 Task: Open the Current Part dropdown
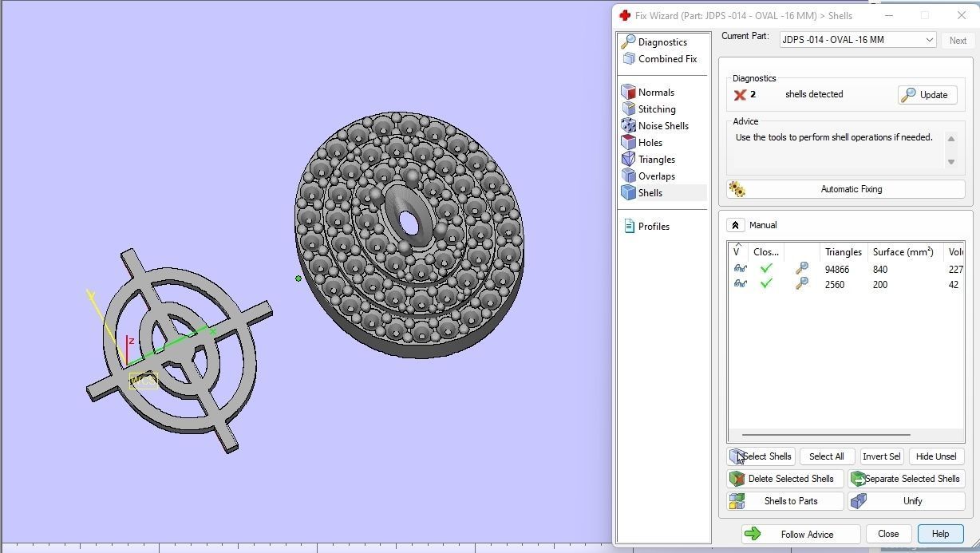pos(858,39)
